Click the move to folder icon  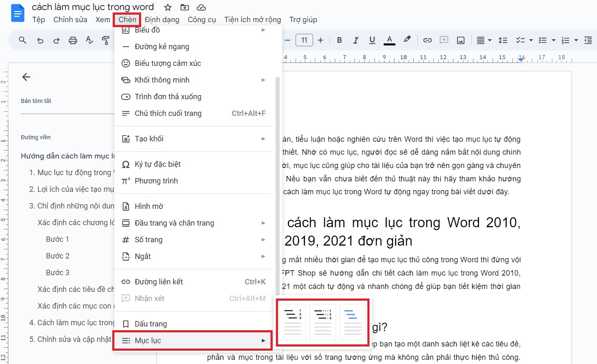click(x=185, y=7)
